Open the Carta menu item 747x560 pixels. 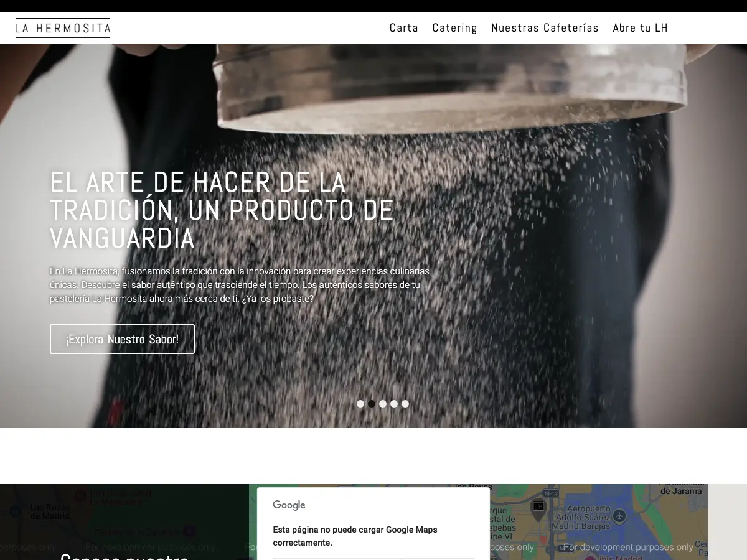point(404,28)
